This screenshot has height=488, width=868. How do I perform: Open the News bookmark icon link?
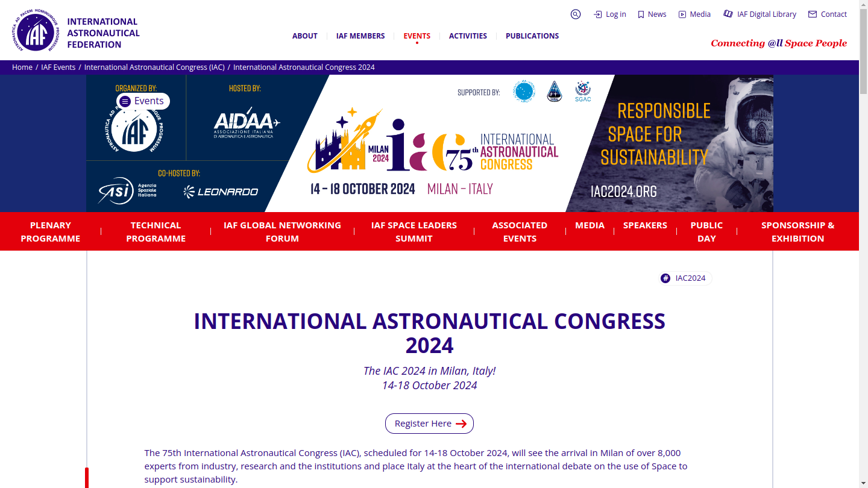click(652, 14)
